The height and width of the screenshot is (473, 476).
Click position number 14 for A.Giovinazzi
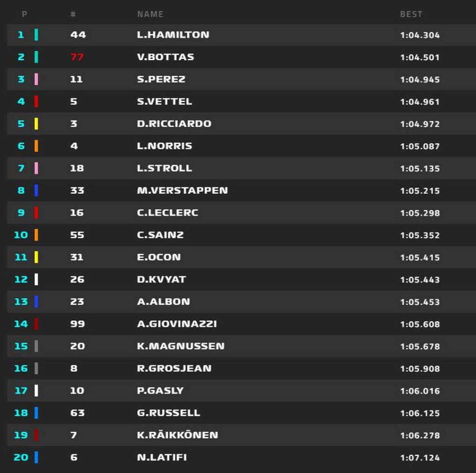click(21, 324)
